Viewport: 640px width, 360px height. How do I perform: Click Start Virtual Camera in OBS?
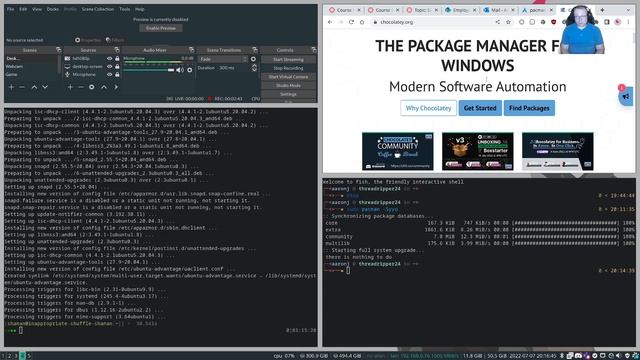click(288, 77)
